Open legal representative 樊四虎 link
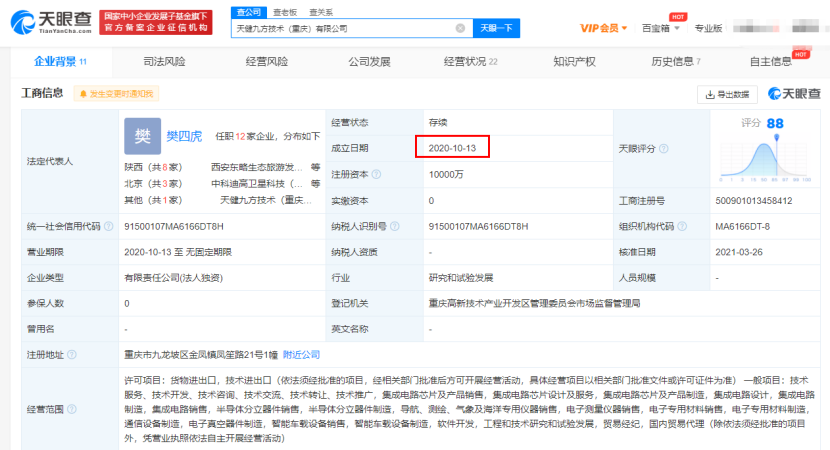Viewport: 830px width, 450px height. pyautogui.click(x=184, y=136)
